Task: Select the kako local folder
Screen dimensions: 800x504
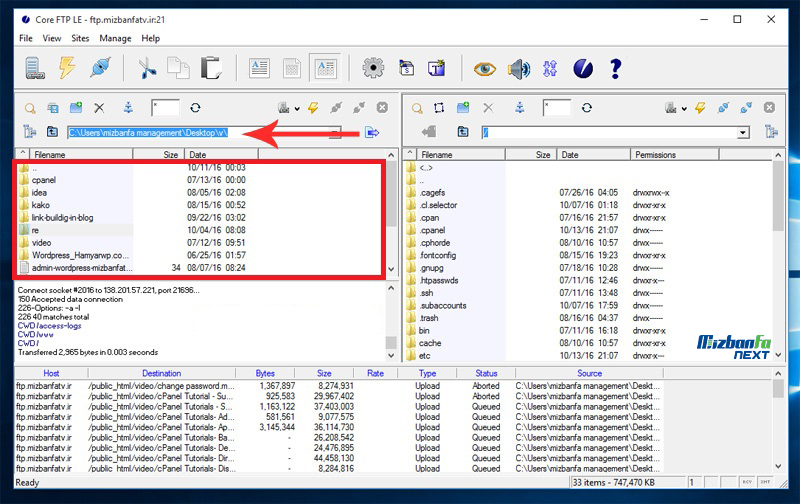Action: tap(40, 205)
